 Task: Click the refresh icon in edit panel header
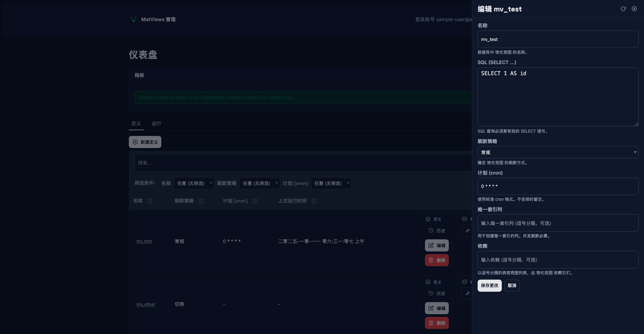[623, 9]
